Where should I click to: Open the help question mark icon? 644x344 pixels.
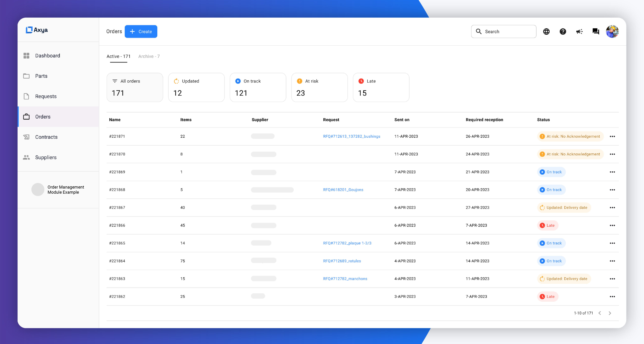tap(563, 31)
